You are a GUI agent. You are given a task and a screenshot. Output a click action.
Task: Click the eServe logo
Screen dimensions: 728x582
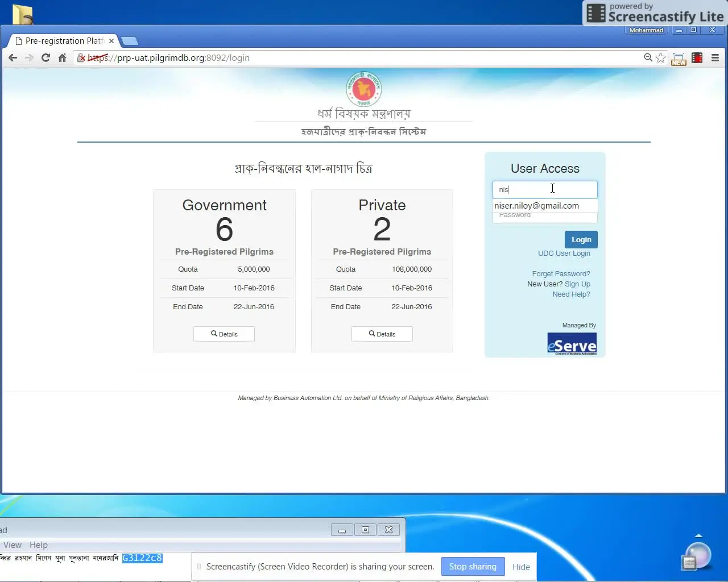click(x=572, y=344)
